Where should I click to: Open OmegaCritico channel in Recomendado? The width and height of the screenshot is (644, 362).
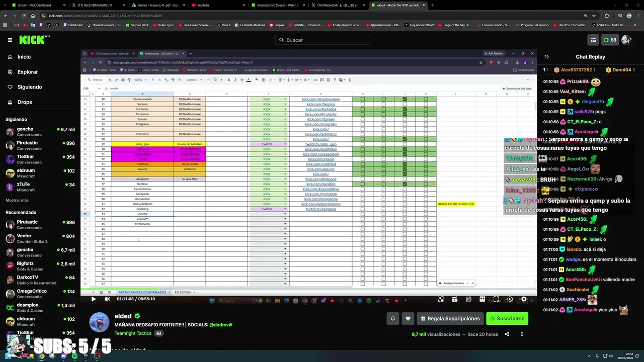click(x=40, y=294)
